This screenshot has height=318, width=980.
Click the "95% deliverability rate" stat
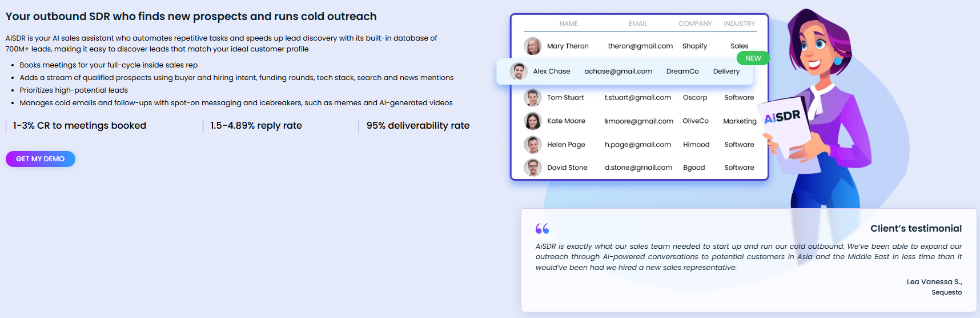418,126
